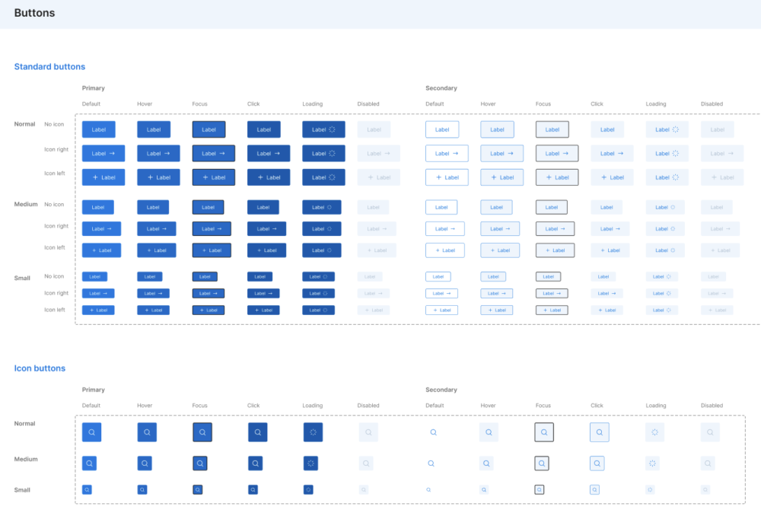Click Primary Medium Icon-right Click-state Label button
The image size is (761, 532).
click(x=267, y=228)
